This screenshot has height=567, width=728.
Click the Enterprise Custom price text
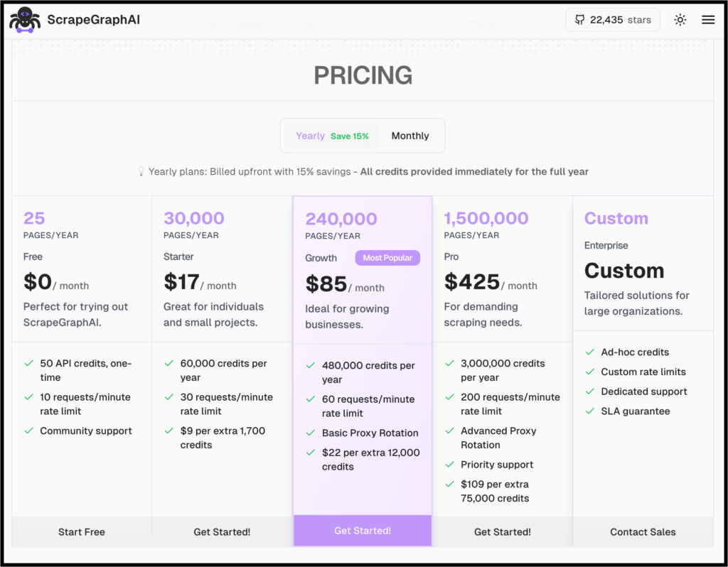(x=624, y=271)
